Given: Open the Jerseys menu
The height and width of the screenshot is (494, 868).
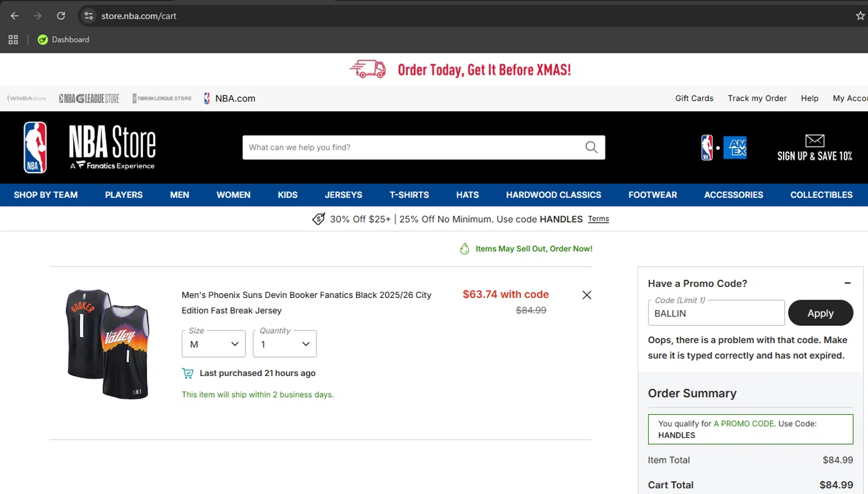Looking at the screenshot, I should (343, 195).
